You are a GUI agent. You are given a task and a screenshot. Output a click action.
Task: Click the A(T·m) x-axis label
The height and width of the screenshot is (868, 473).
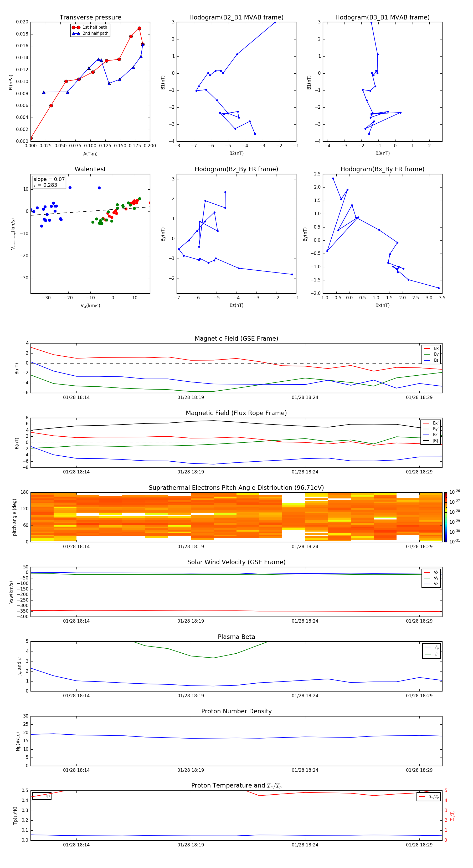tap(90, 154)
